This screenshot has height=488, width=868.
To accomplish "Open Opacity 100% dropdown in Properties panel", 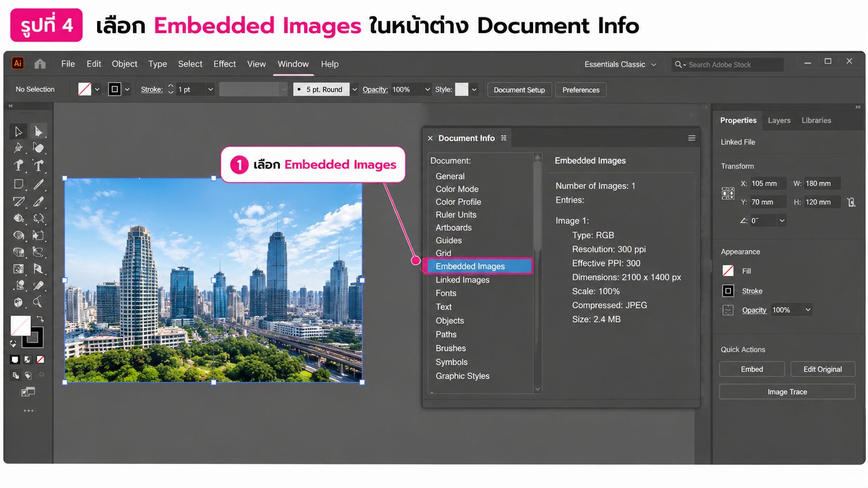I will coord(808,310).
